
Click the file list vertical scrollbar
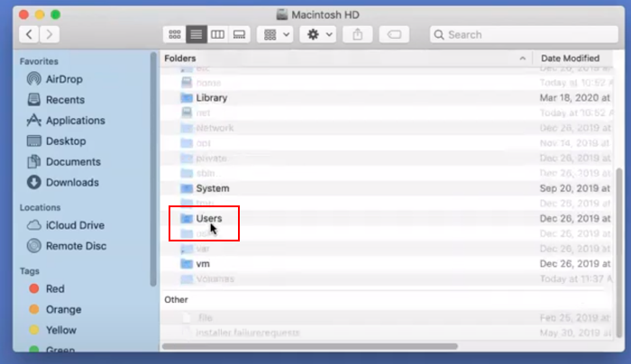pyautogui.click(x=619, y=253)
